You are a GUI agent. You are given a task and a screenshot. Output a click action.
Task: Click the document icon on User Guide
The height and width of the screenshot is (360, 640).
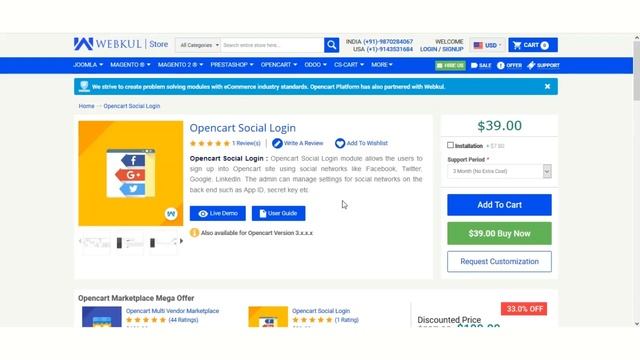[263, 213]
